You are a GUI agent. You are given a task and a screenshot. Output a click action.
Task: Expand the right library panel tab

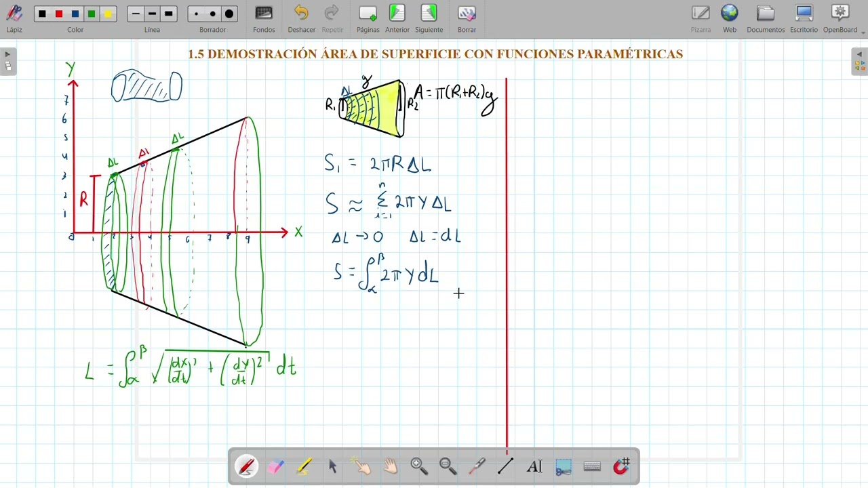click(x=860, y=61)
